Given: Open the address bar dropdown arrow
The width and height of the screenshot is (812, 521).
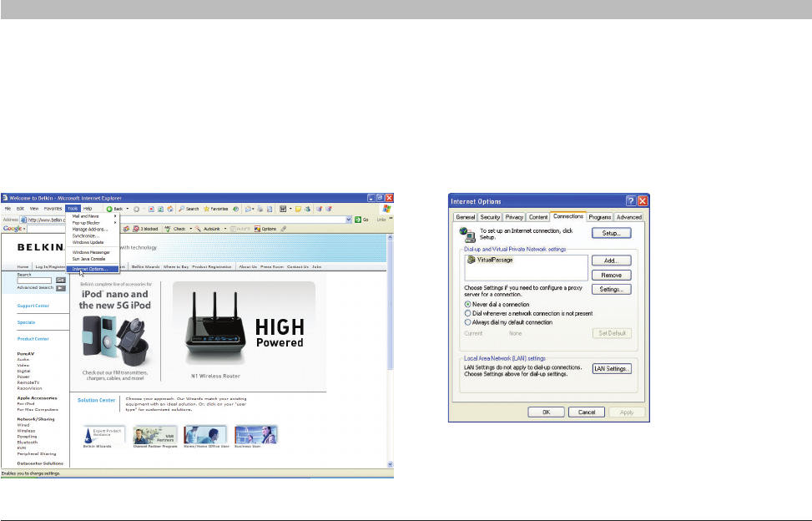Looking at the screenshot, I should pyautogui.click(x=349, y=219).
